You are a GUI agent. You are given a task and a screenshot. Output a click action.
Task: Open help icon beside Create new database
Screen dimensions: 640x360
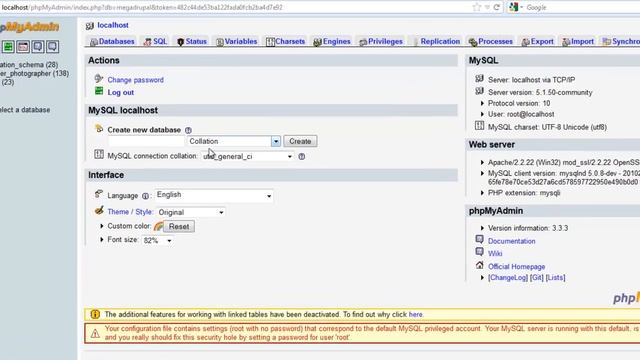click(188, 130)
